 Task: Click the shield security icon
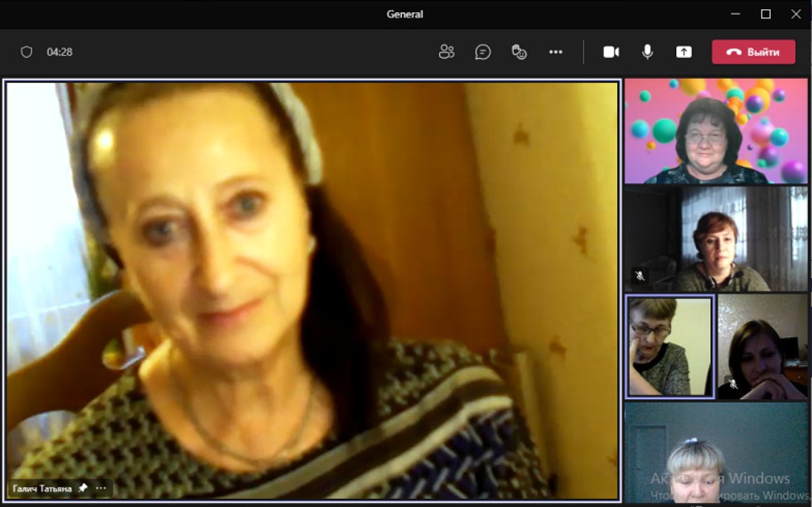[27, 52]
